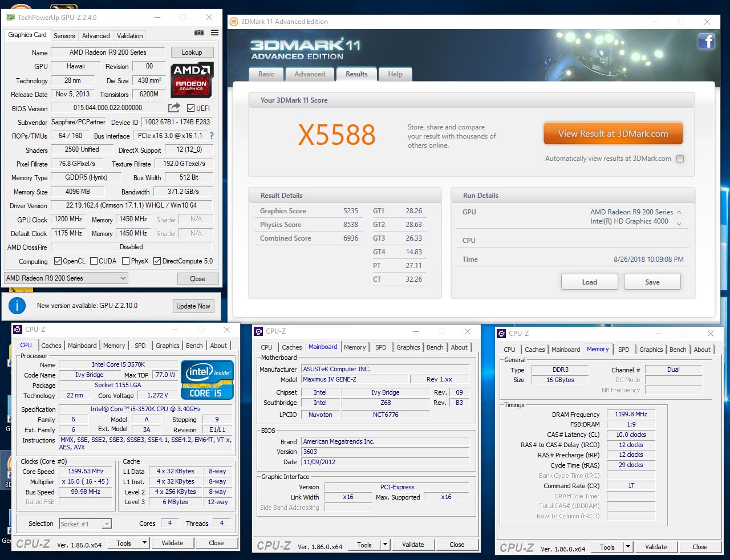
Task: Click the CPU-Z icon in Memory window title
Action: tap(501, 334)
